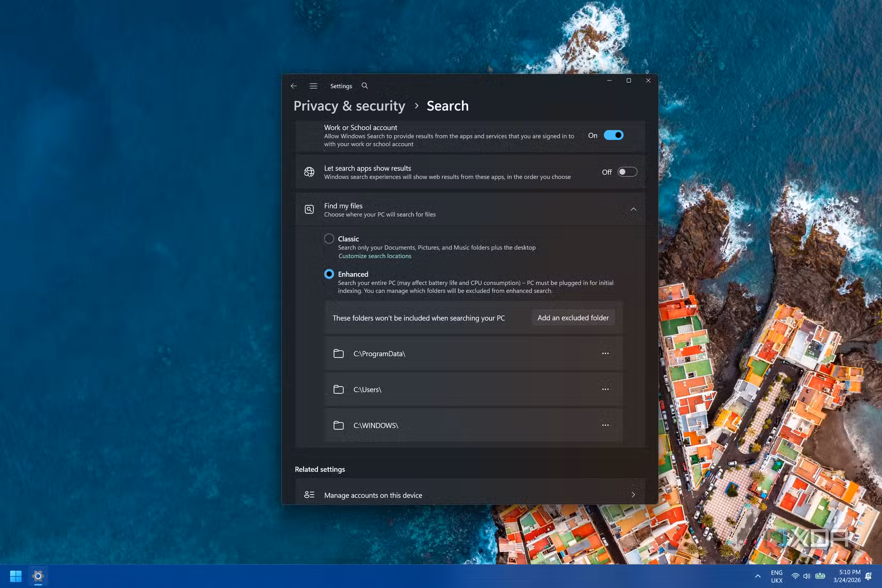Screen dimensions: 882x588
Task: Enable Let search apps show results toggle
Action: [x=628, y=172]
